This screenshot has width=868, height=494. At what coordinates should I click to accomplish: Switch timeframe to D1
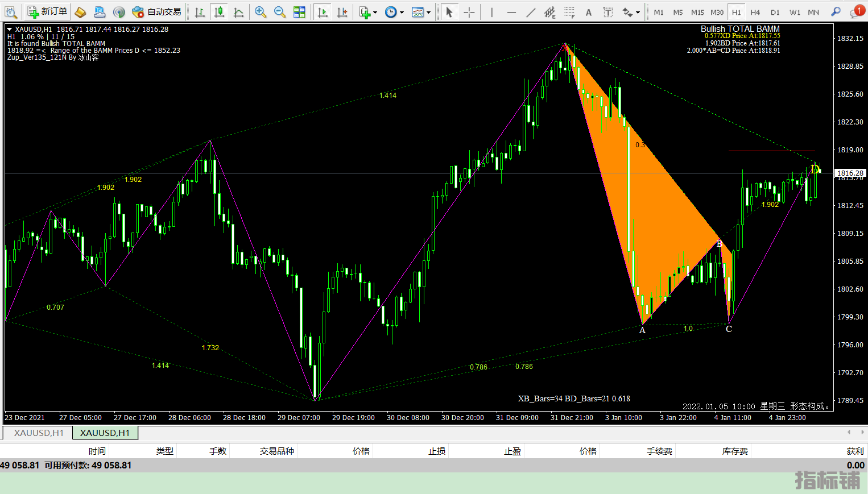(x=775, y=12)
